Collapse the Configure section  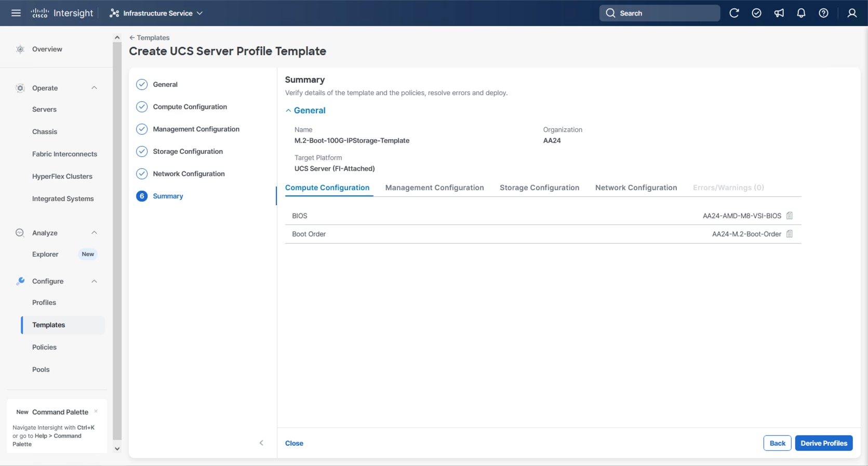pyautogui.click(x=94, y=281)
